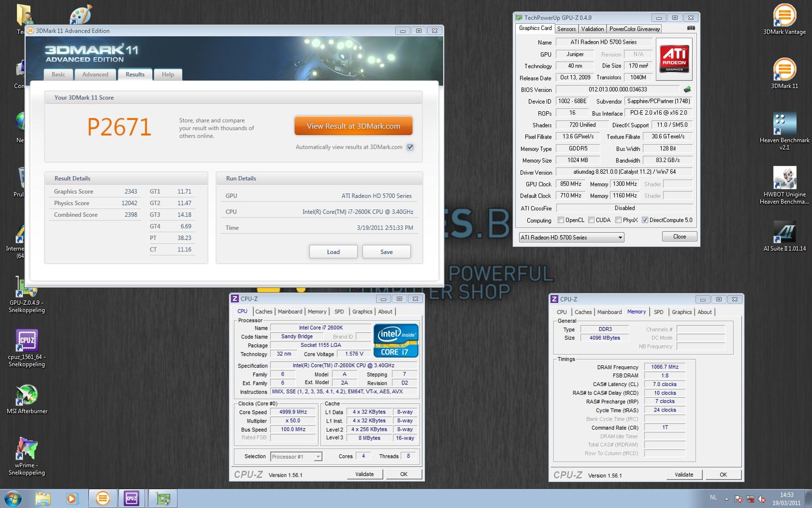Image resolution: width=812 pixels, height=508 pixels.
Task: Launch HWBOT Unigine Heaven Benchmark icon
Action: point(784,185)
